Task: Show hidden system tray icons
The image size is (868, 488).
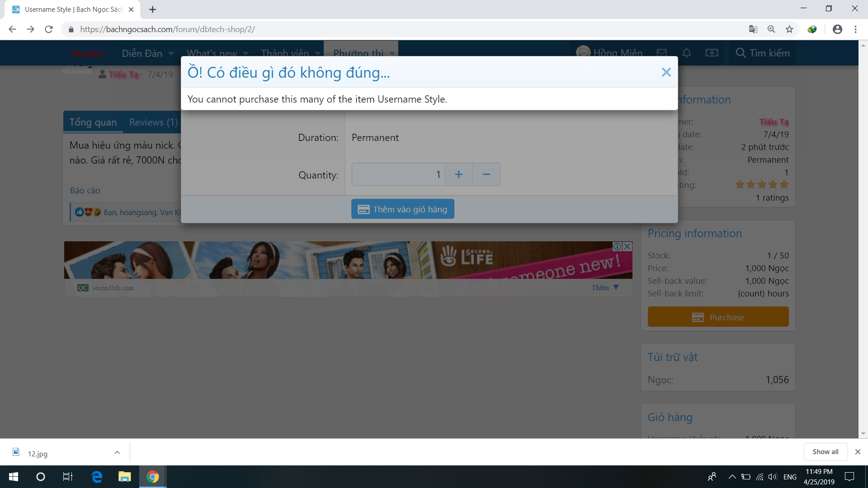Action: (732, 477)
